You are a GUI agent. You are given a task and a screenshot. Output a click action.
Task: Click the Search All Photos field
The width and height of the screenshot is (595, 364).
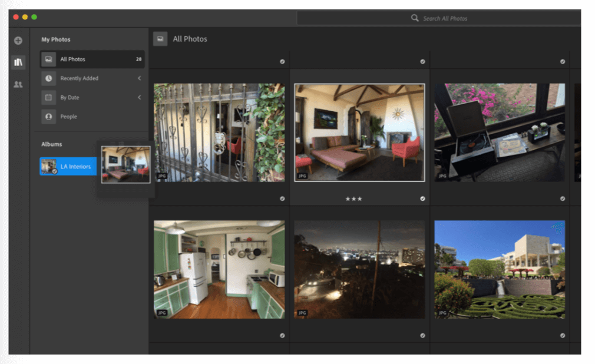(x=439, y=18)
